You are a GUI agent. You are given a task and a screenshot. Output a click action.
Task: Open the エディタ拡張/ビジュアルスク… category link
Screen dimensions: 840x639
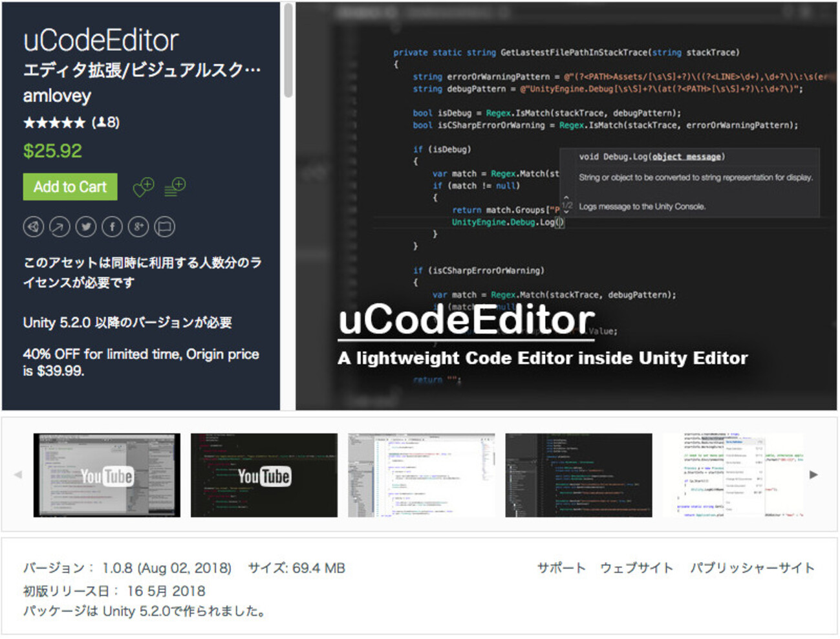pos(142,69)
